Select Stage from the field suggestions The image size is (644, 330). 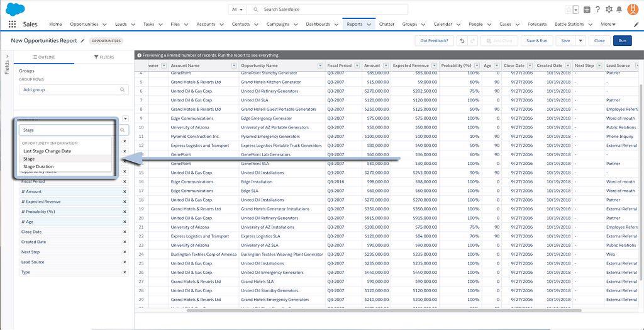pyautogui.click(x=29, y=159)
